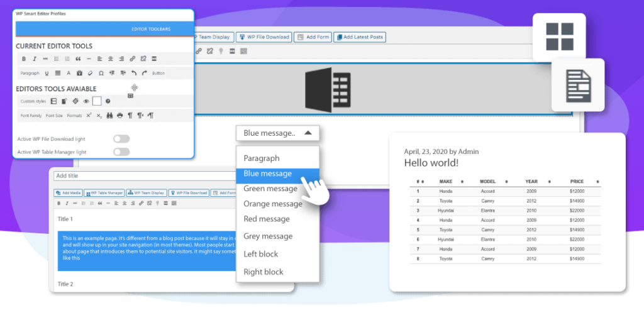Open Paragraph dropdown in Current Editor Tools

pyautogui.click(x=30, y=73)
